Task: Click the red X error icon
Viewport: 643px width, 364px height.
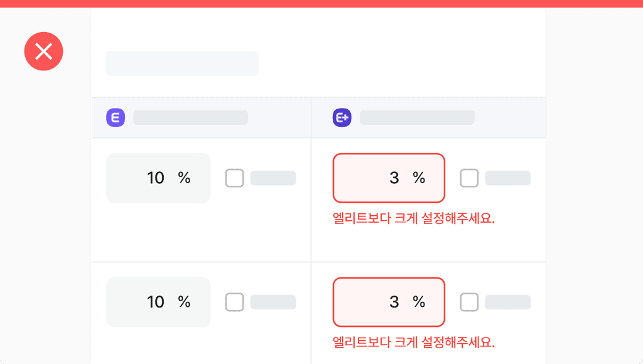Action: (x=43, y=51)
